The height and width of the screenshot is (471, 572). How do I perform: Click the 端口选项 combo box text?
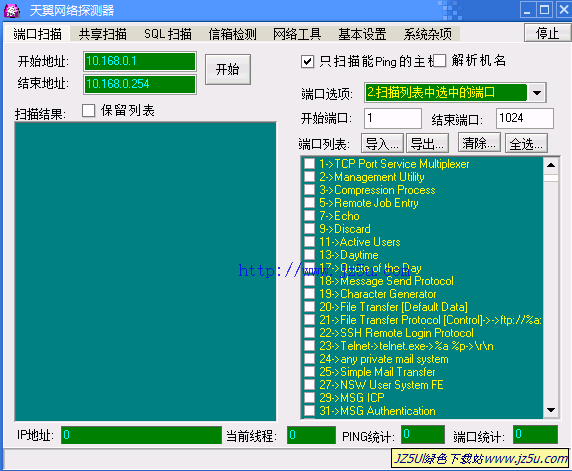(445, 93)
